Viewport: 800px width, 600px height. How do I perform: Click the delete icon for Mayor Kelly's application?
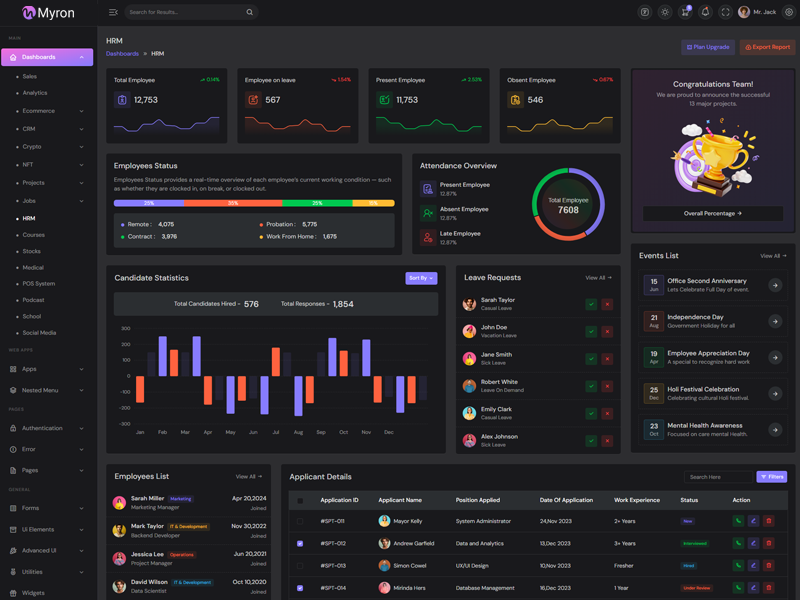[768, 521]
